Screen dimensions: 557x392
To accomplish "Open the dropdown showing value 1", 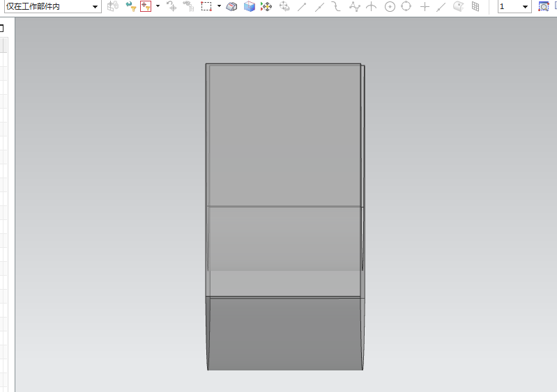I will [x=514, y=6].
